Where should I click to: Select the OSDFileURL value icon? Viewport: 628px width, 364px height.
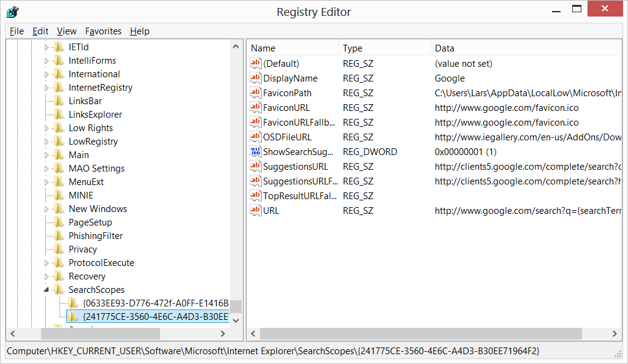pos(255,137)
